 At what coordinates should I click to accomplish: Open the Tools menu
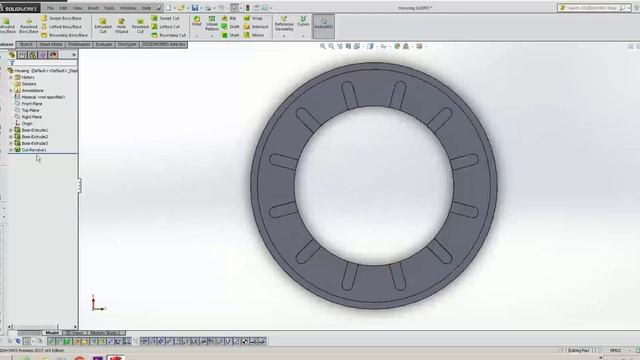(109, 8)
